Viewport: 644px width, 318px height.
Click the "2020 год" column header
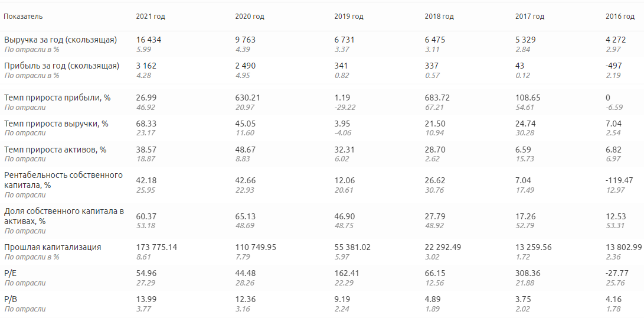tap(250, 17)
